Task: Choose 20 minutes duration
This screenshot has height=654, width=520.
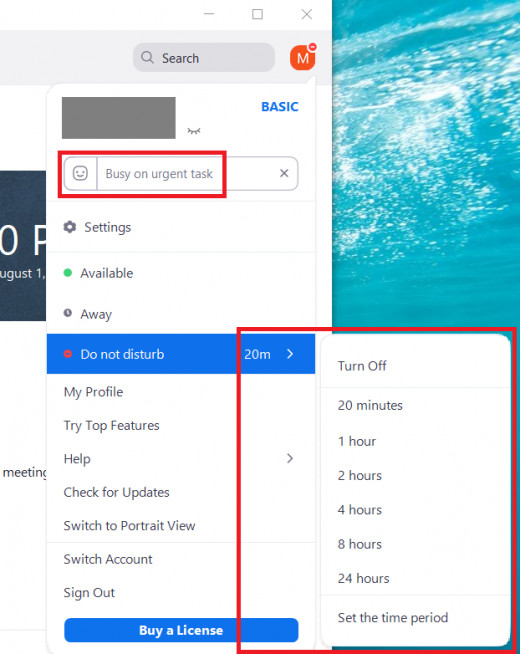Action: [370, 405]
